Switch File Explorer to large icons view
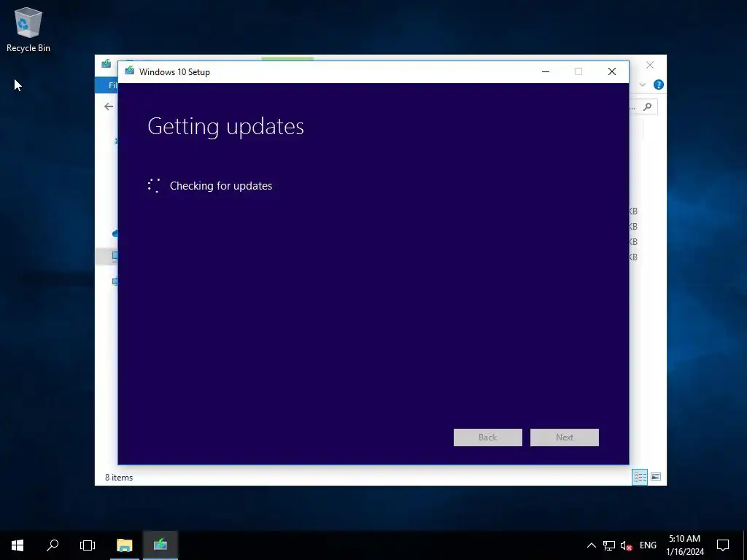 point(656,477)
